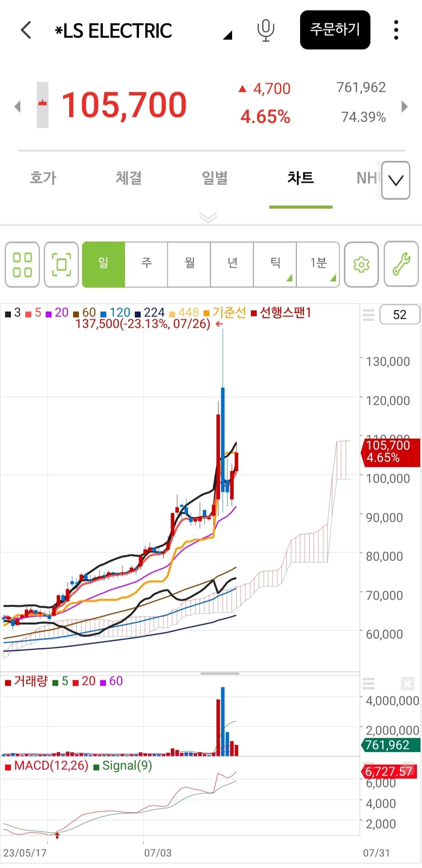This screenshot has width=422, height=868.
Task: Switch to the 호가 tab
Action: point(43,178)
